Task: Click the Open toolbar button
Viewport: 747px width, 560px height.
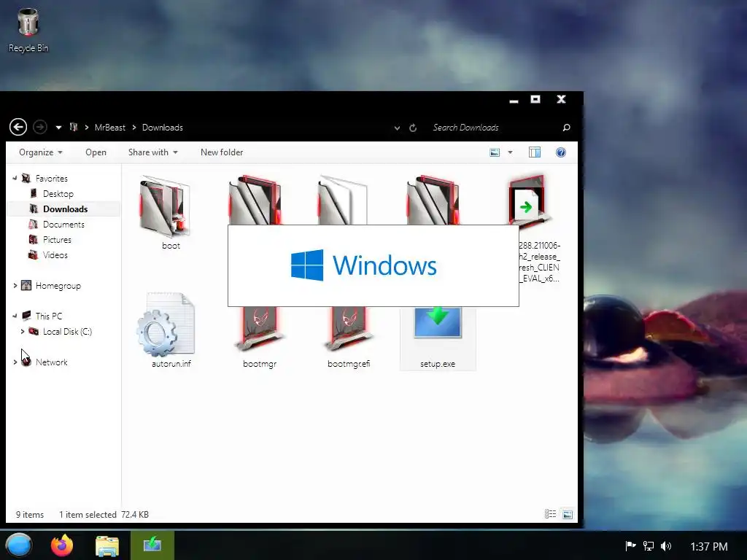Action: (96, 152)
